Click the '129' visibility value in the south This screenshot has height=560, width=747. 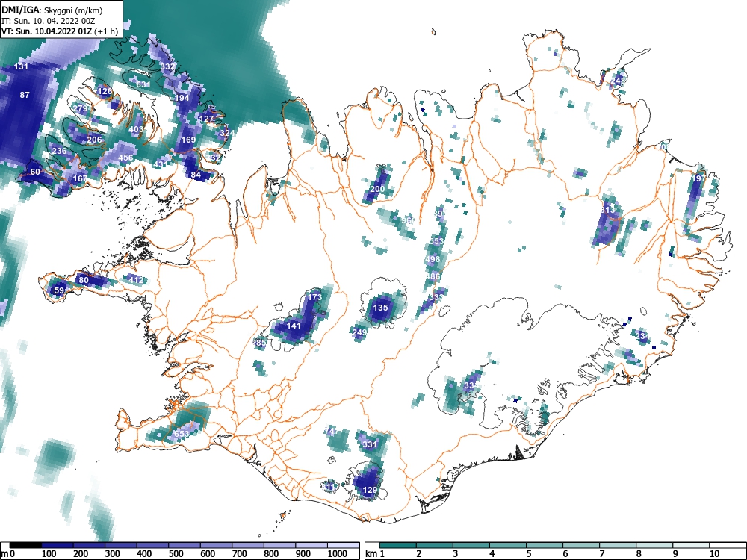[371, 490]
